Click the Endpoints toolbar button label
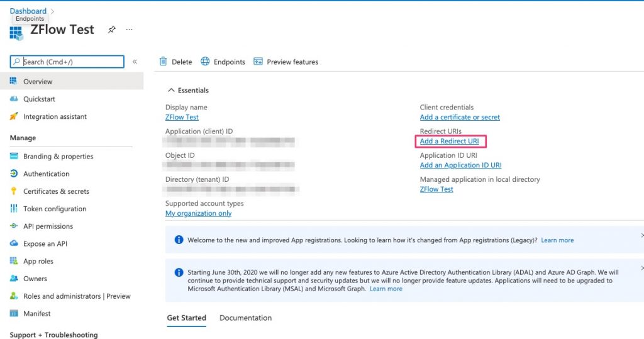 point(229,62)
